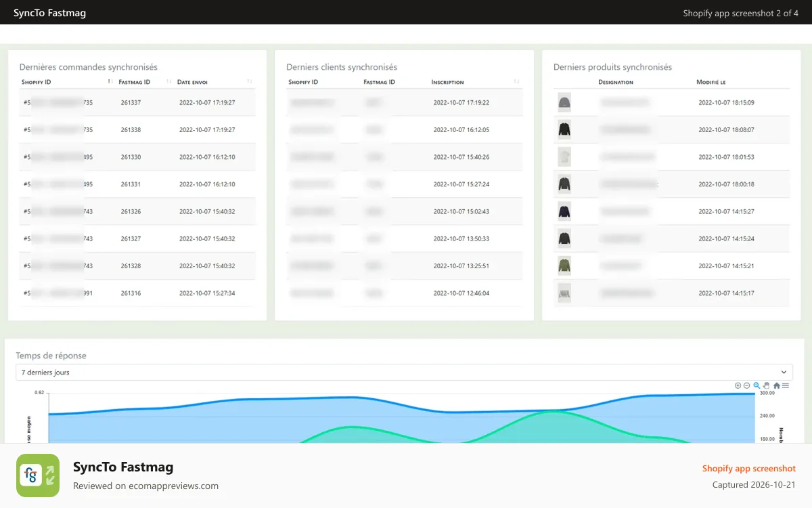This screenshot has width=812, height=508.
Task: Click client inscription '2022-10-07 15:27:24'
Action: click(461, 184)
